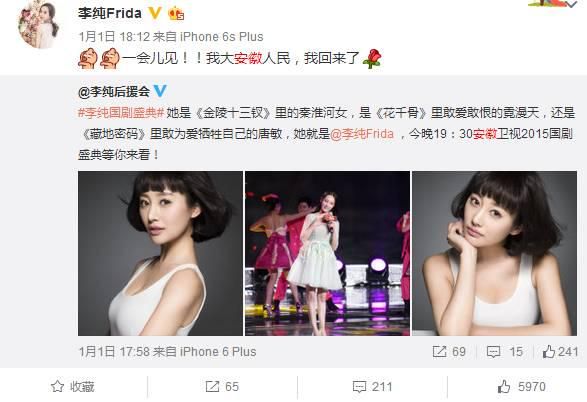Click the blue verified badge beside 李纯后援会
This screenshot has width=587, height=402.
[160, 91]
